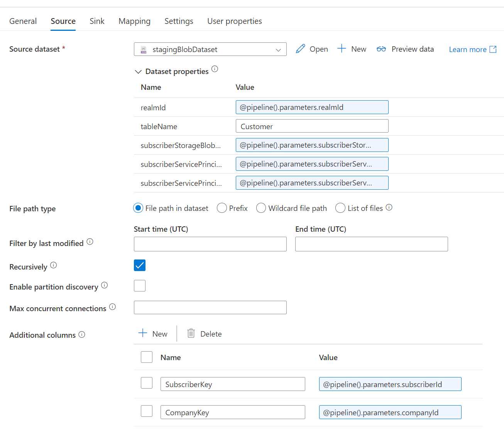Click the Recursively info tooltip icon

[x=54, y=264]
